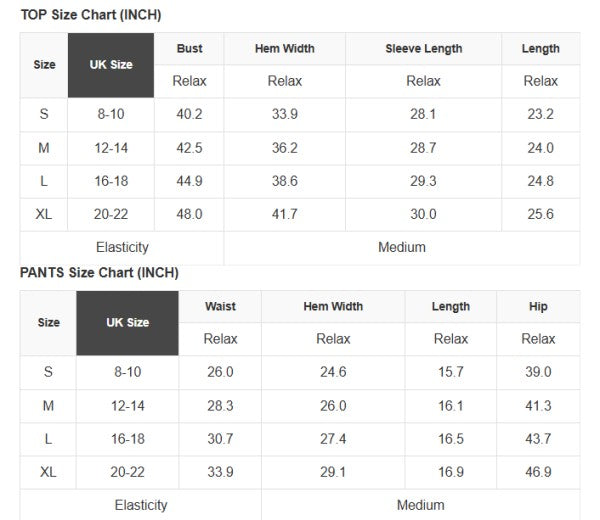Select the PANTS Size Chart (INCH) title
This screenshot has width=600, height=520.
pos(99,273)
